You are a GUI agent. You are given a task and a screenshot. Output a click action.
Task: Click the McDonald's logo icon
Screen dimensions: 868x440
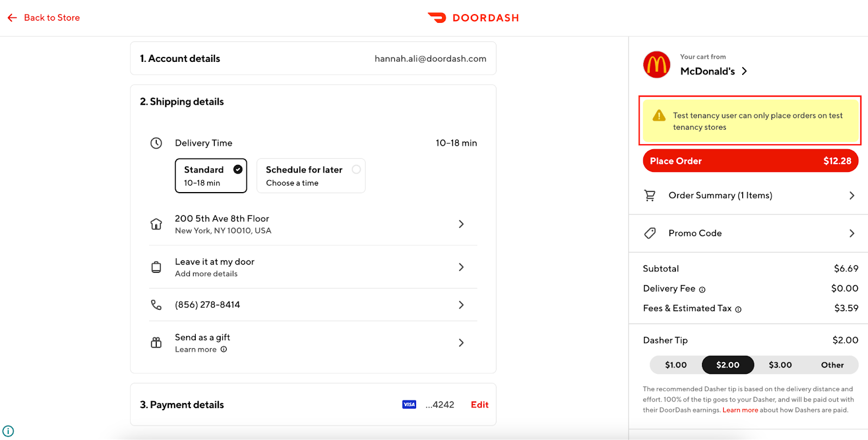point(656,65)
